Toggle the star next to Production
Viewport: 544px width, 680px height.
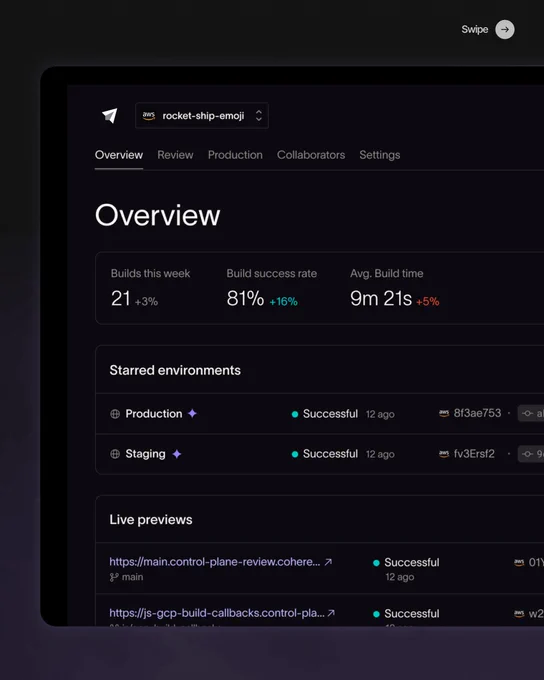[x=192, y=413]
